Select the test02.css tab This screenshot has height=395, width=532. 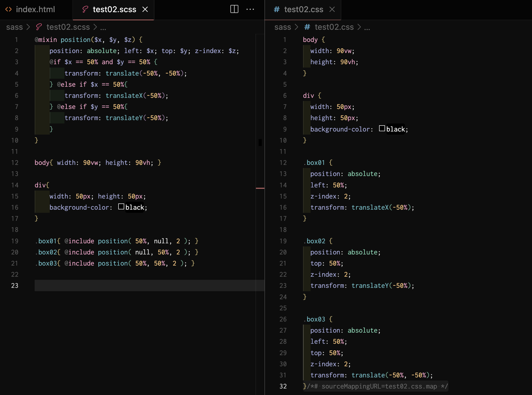[304, 9]
